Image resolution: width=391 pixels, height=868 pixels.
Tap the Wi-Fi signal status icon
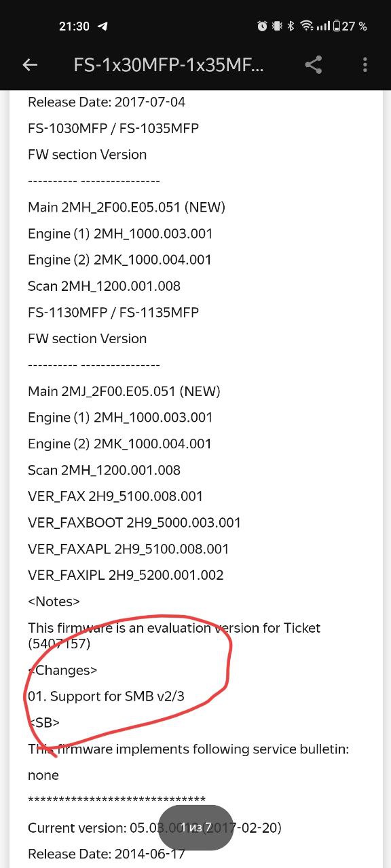[x=307, y=26]
